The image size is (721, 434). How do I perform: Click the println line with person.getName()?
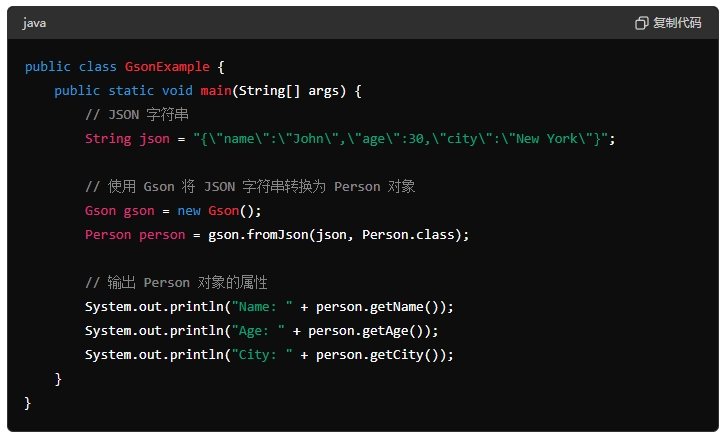[x=269, y=307]
